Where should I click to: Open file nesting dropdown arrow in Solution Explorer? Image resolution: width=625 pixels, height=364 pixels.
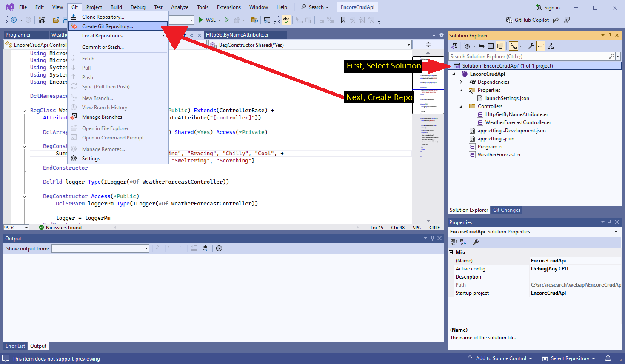(520, 46)
